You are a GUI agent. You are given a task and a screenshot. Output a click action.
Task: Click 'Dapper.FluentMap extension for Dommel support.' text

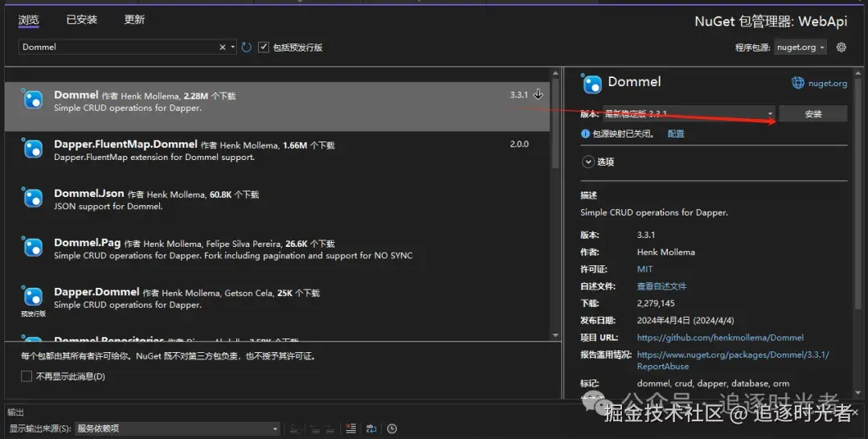(154, 158)
